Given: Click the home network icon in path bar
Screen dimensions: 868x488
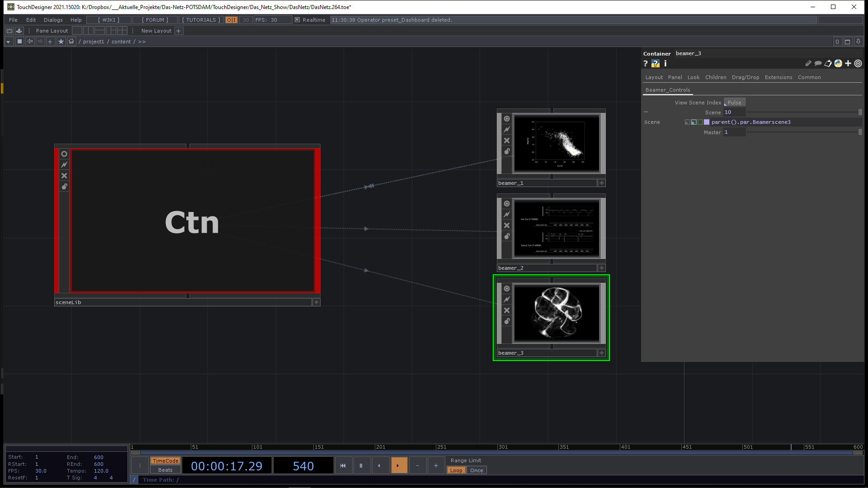Looking at the screenshot, I should coord(71,42).
